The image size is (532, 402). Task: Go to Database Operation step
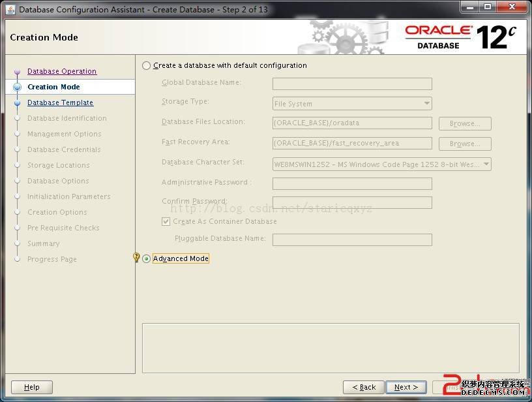point(62,71)
